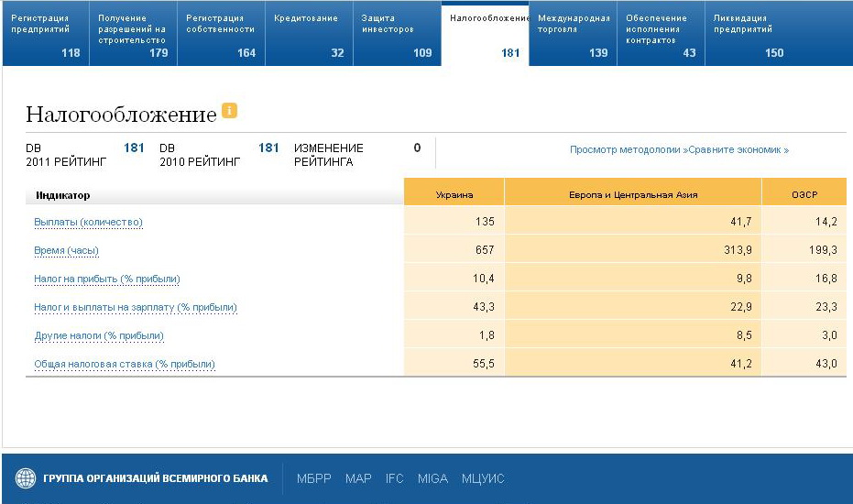Click the World Bank globe logo in footer
The image size is (853, 504).
(x=26, y=478)
